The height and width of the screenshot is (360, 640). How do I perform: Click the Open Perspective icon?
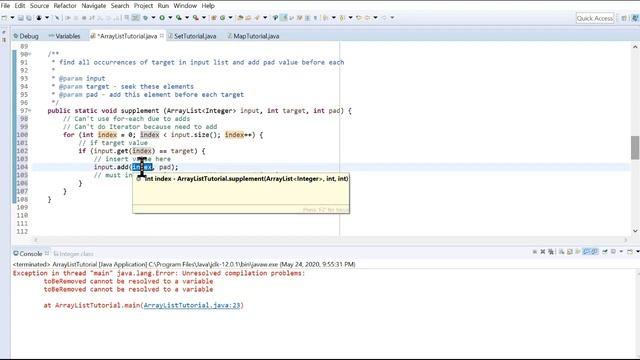pyautogui.click(x=624, y=18)
